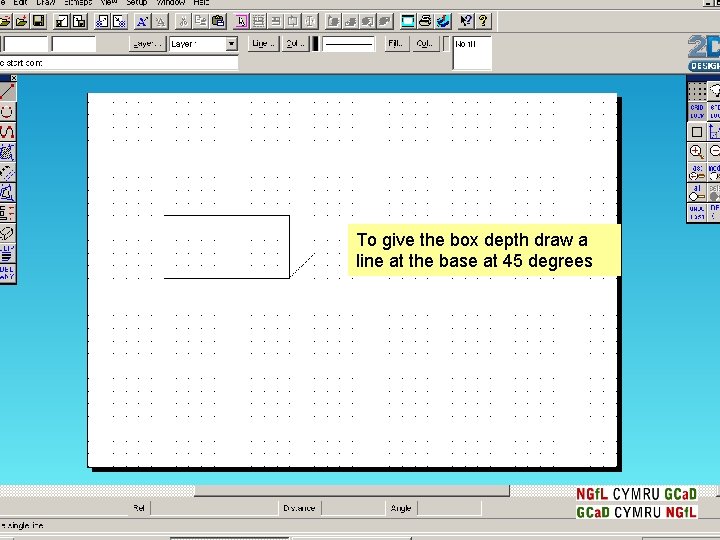
Task: Click the open file folder icon
Action: (x=5, y=21)
